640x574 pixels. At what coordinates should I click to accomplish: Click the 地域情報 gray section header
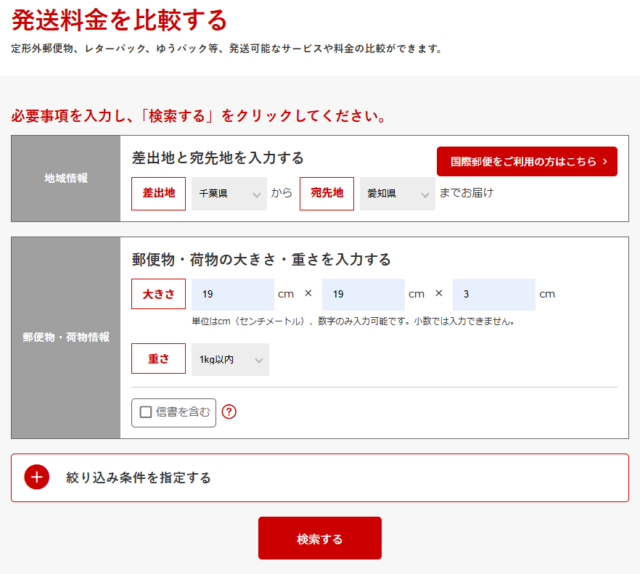pos(66,178)
